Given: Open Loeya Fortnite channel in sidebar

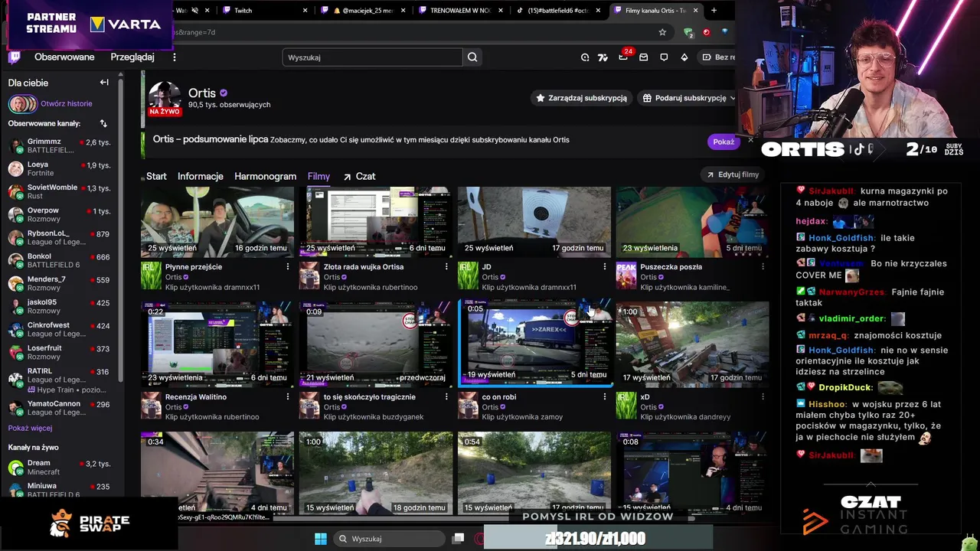Looking at the screenshot, I should point(60,169).
